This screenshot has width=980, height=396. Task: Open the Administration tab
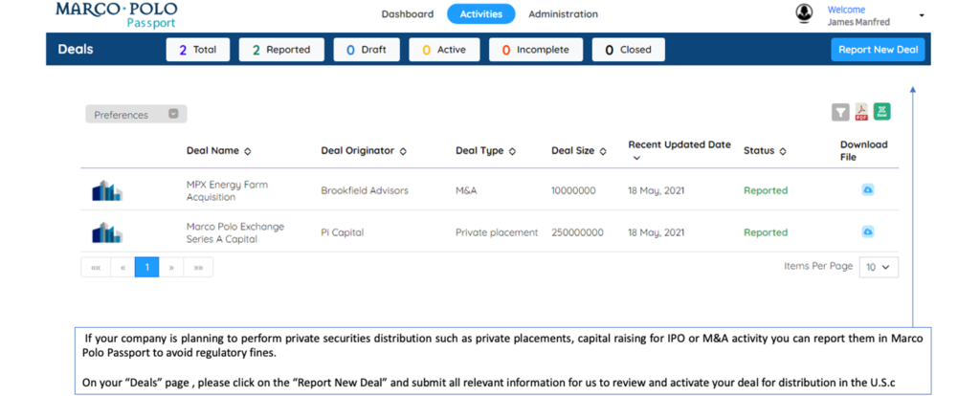point(563,14)
